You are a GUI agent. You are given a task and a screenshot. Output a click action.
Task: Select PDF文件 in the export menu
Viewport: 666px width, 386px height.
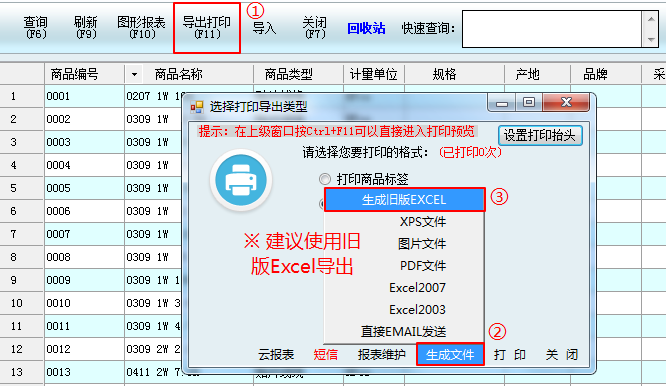click(404, 266)
